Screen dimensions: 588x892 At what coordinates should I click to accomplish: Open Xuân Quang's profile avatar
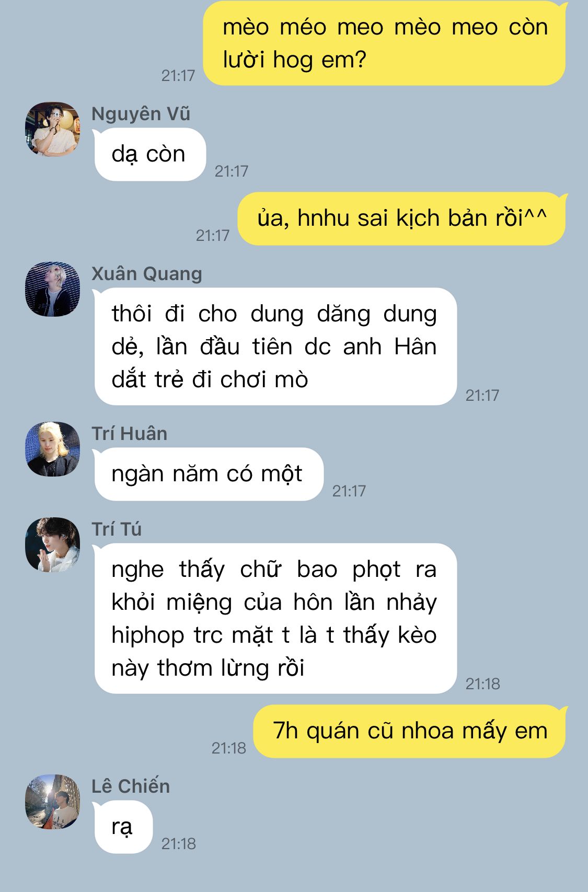tap(52, 289)
